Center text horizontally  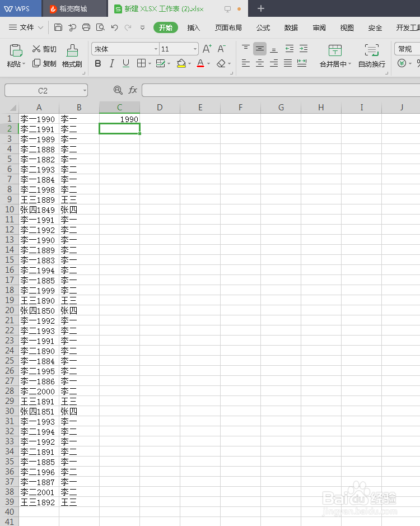[260, 63]
